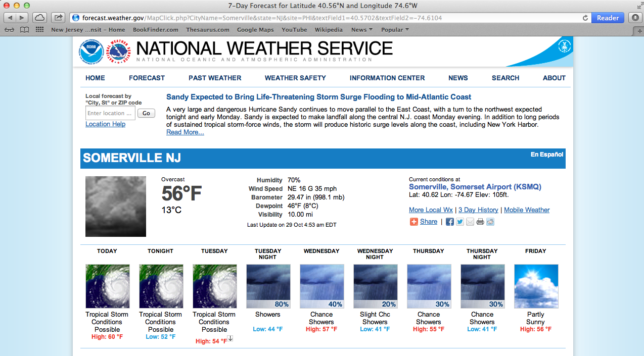Expand Tuesday forecast detail arrow
Viewport: 644px width, 356px height.
230,339
